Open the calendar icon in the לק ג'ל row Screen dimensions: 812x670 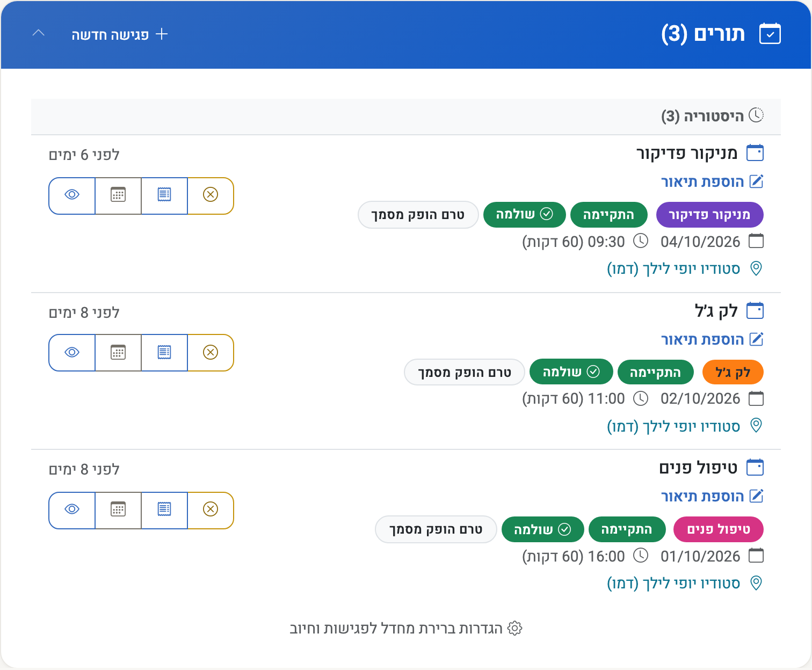(x=118, y=352)
